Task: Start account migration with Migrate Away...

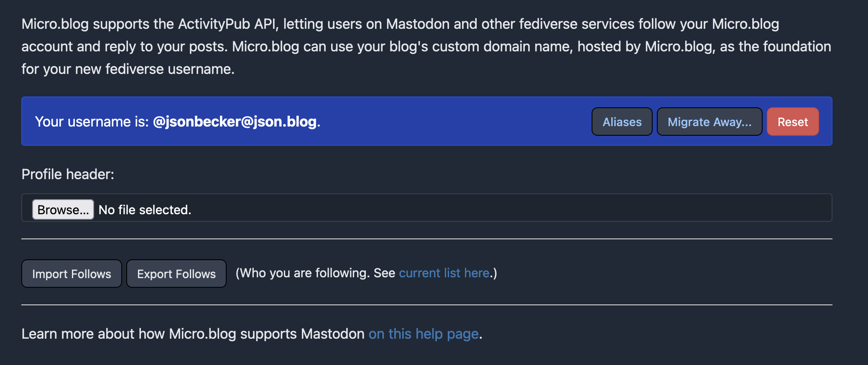Action: 710,122
